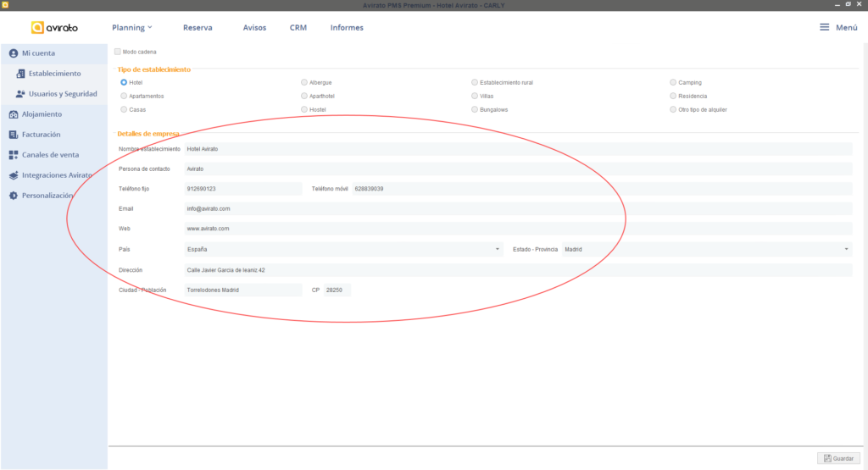Restore the Avirato PMS window size
This screenshot has width=868, height=470.
pos(848,4)
